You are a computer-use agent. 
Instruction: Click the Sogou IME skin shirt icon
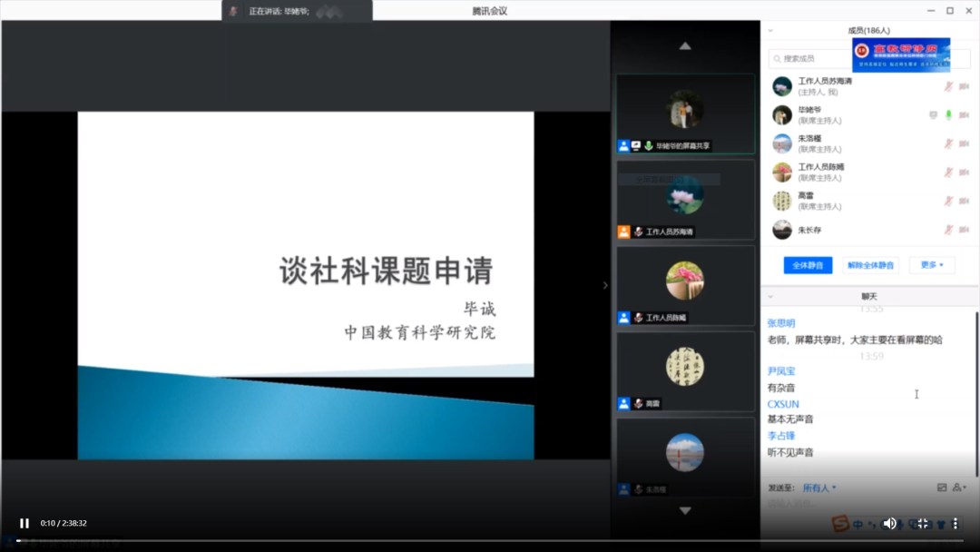coord(941,525)
